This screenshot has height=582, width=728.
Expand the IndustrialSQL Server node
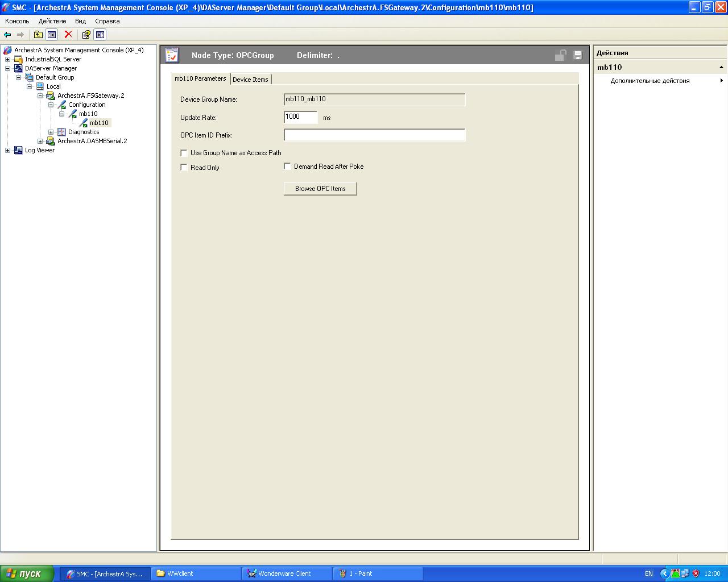8,59
